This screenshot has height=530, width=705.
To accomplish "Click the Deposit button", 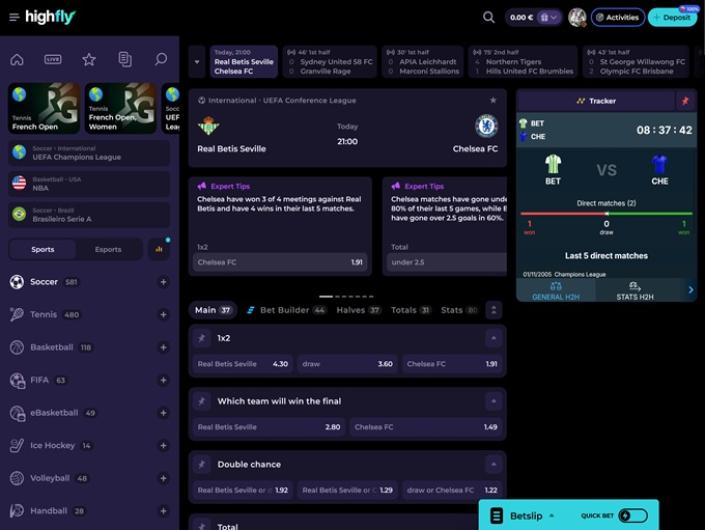I will point(673,18).
